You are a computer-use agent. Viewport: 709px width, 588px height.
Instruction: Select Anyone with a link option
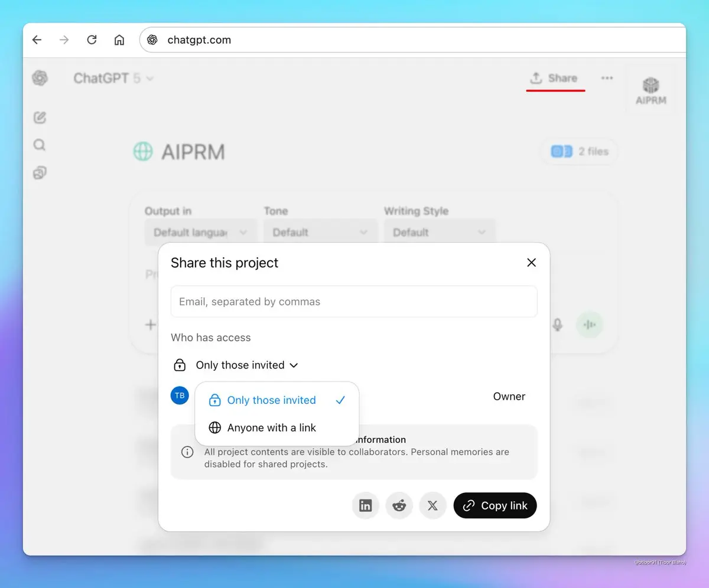click(x=277, y=428)
